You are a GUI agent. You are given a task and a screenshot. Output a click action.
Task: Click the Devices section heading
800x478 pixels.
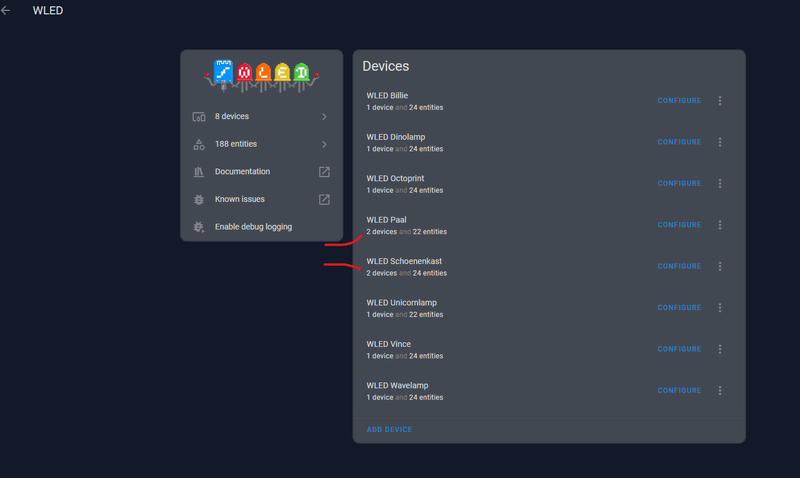coord(386,66)
